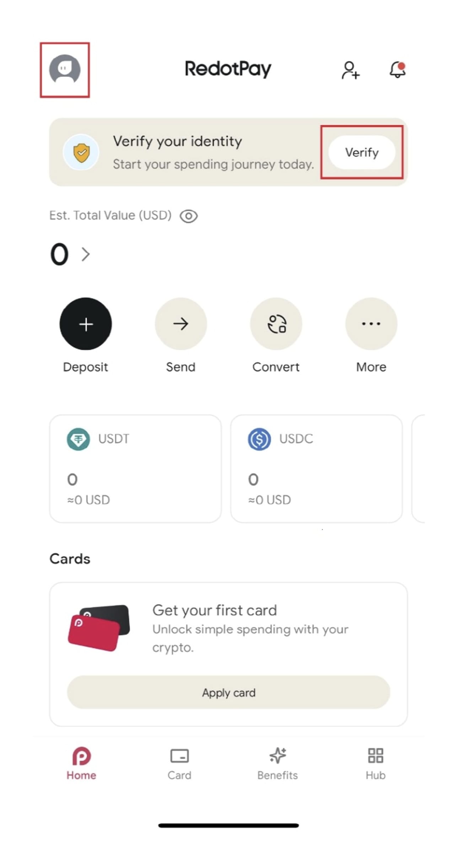The height and width of the screenshot is (868, 469).
Task: Open the USDC balance card
Action: coord(316,469)
